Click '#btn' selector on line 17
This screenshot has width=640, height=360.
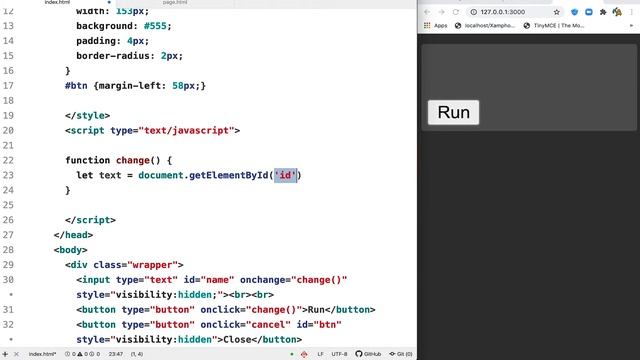[x=76, y=86]
